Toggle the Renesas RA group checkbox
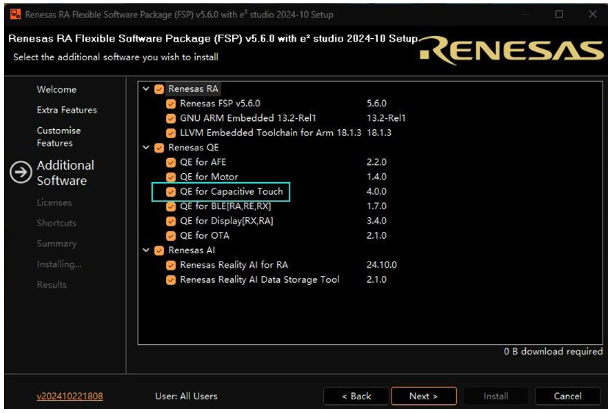The width and height of the screenshot is (611, 413). [159, 89]
